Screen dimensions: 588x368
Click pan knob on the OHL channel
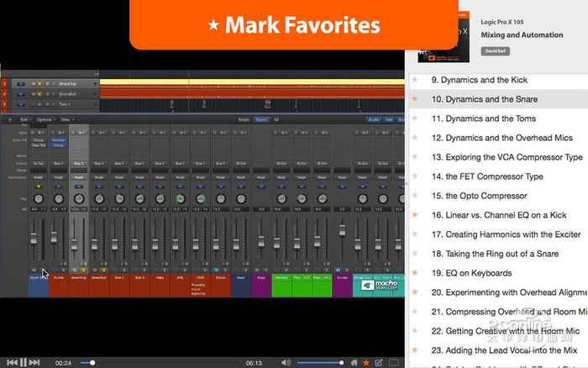[180, 198]
